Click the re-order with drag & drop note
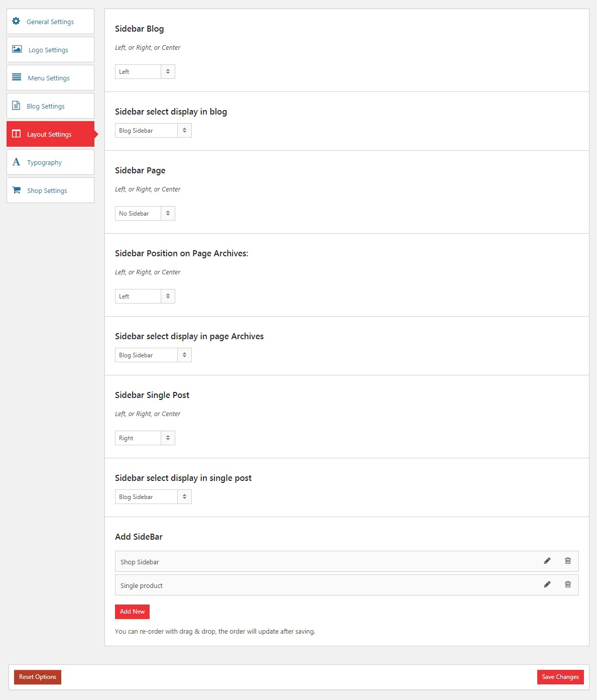This screenshot has height=700, width=597. coord(215,631)
